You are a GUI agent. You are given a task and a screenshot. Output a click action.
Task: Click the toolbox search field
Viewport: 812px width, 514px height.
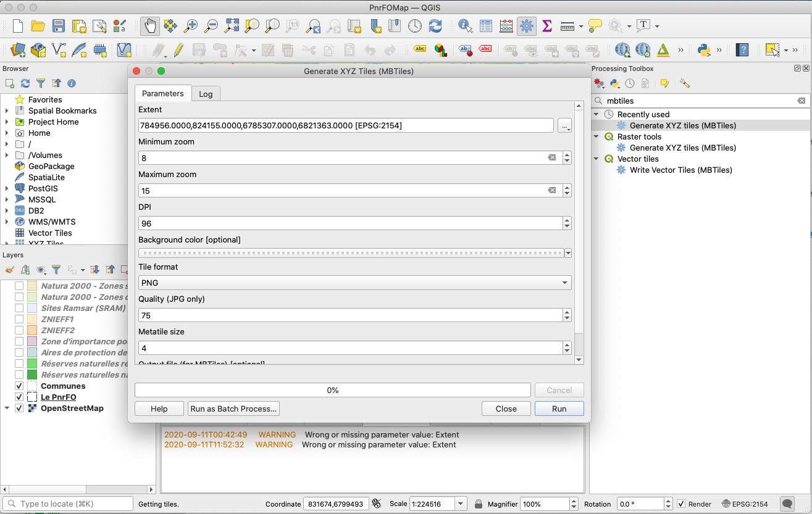(x=700, y=101)
